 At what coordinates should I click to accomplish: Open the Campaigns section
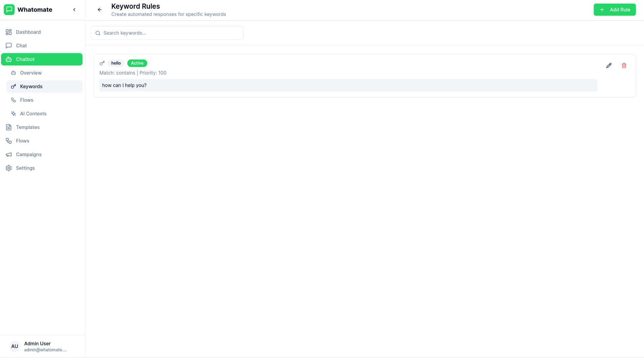[x=29, y=154]
